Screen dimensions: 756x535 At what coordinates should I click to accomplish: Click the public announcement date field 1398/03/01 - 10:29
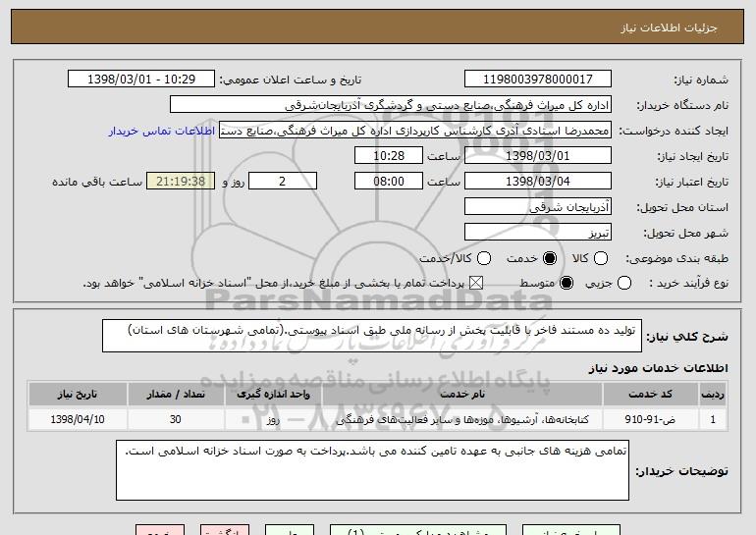pyautogui.click(x=141, y=80)
